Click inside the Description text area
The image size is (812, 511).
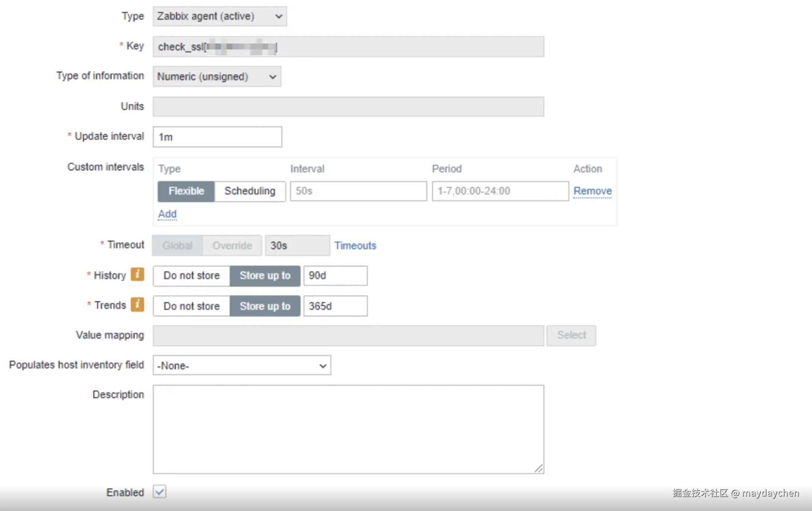point(348,429)
